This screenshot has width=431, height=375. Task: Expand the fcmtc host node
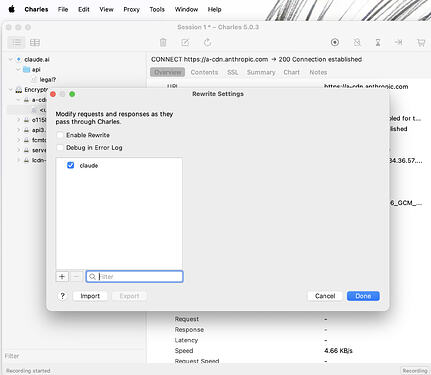click(18, 140)
